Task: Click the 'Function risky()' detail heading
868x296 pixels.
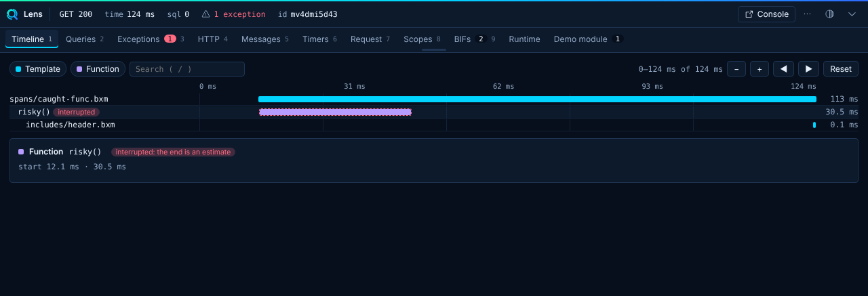Action: (60, 152)
